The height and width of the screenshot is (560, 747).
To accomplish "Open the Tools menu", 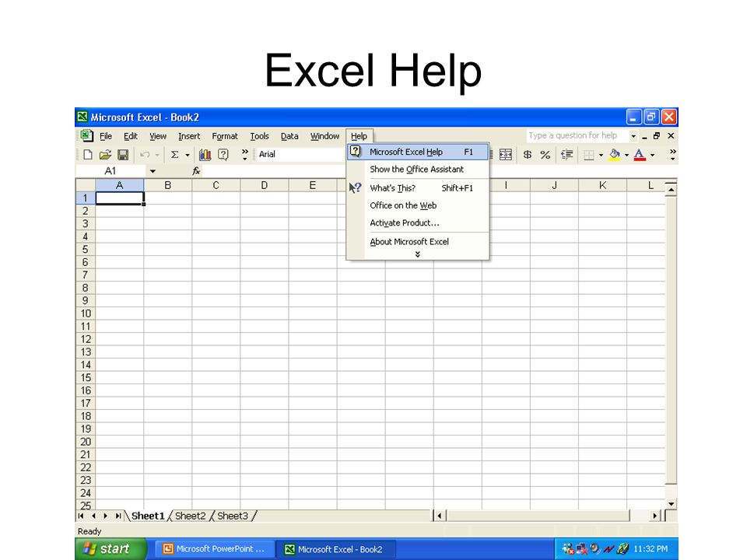I will tap(260, 136).
